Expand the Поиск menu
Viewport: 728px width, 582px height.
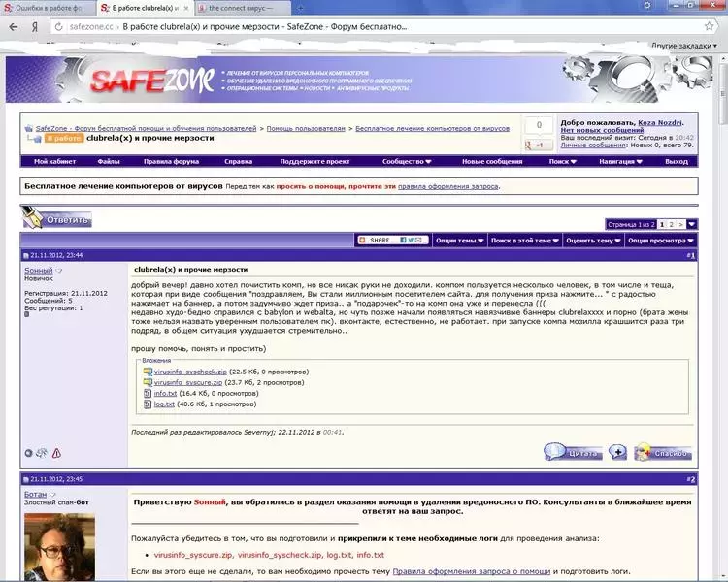point(562,162)
